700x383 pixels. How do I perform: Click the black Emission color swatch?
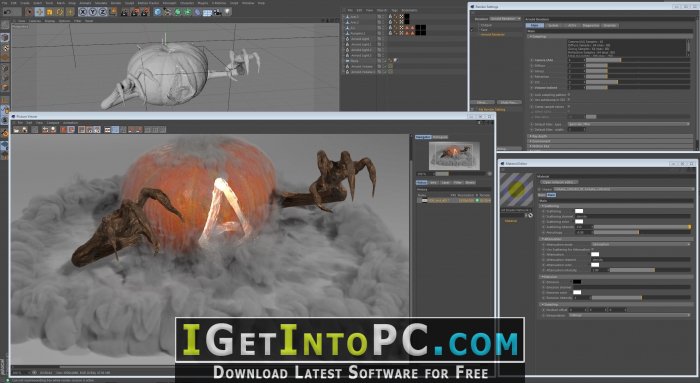click(x=577, y=282)
